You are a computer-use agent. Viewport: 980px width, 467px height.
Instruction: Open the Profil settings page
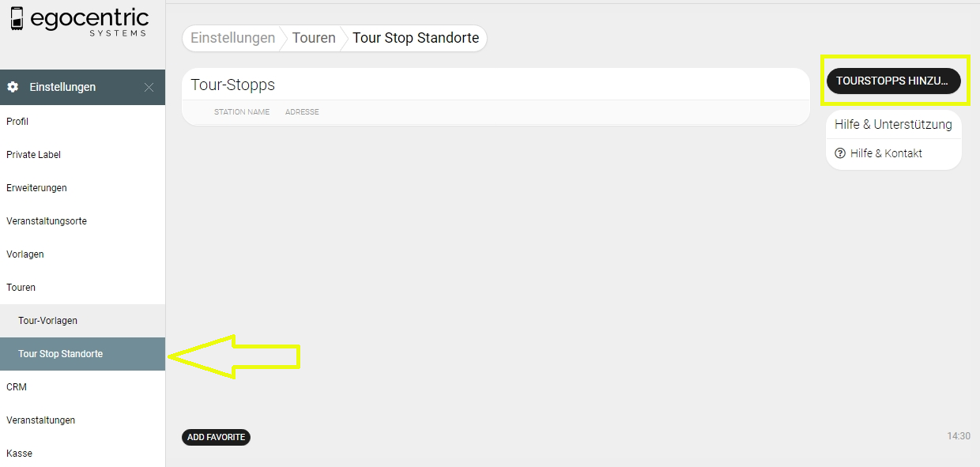click(17, 122)
